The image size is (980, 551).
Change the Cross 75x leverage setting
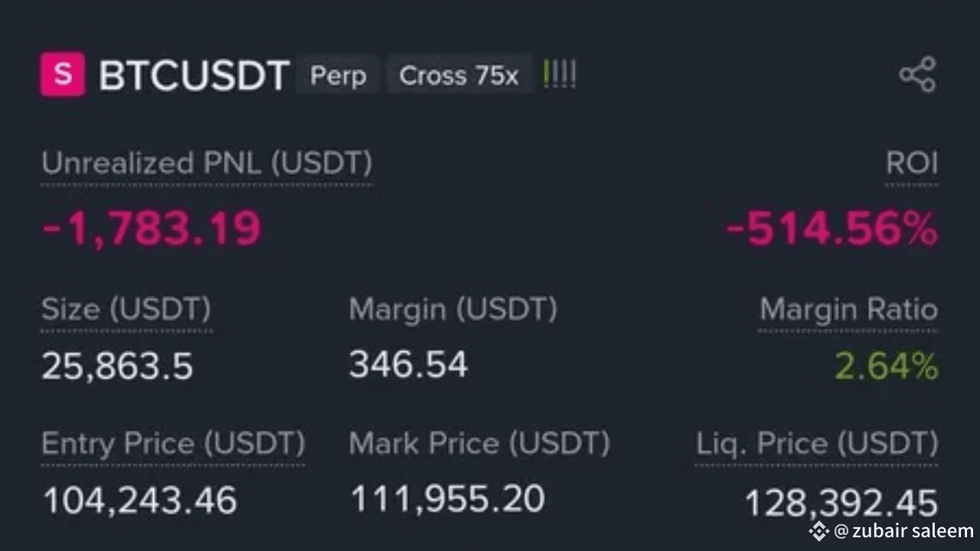459,76
